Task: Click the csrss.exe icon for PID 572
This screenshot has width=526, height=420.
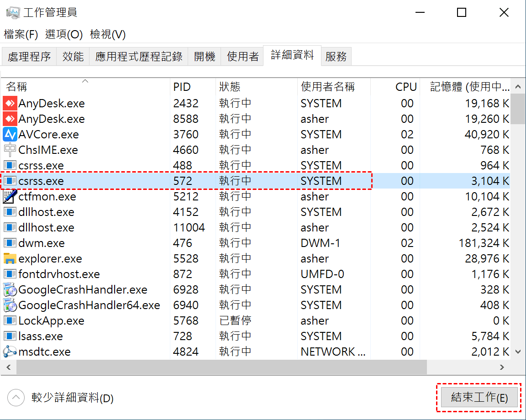Action: tap(10, 181)
